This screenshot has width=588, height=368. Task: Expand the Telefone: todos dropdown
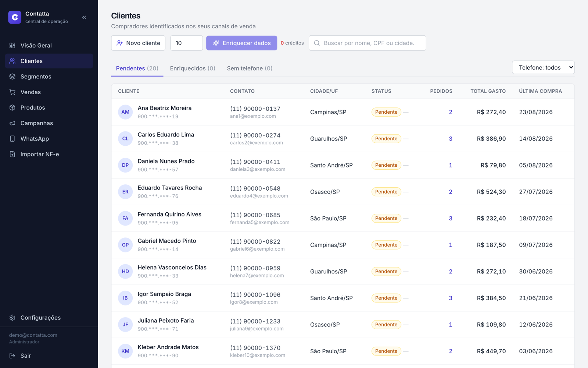[x=543, y=67]
